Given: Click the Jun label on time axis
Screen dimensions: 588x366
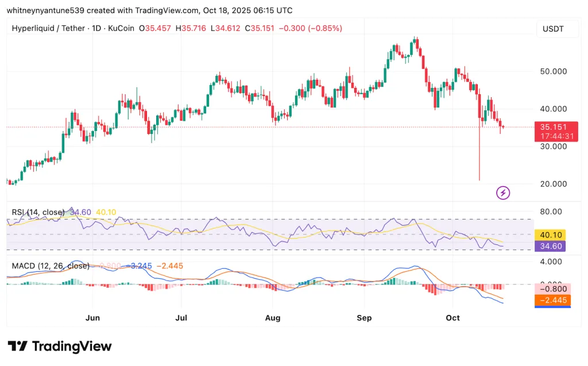Looking at the screenshot, I should 92,318.
